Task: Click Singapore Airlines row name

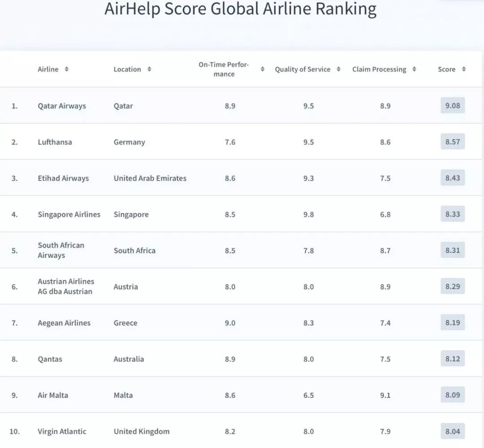Action: pos(69,214)
